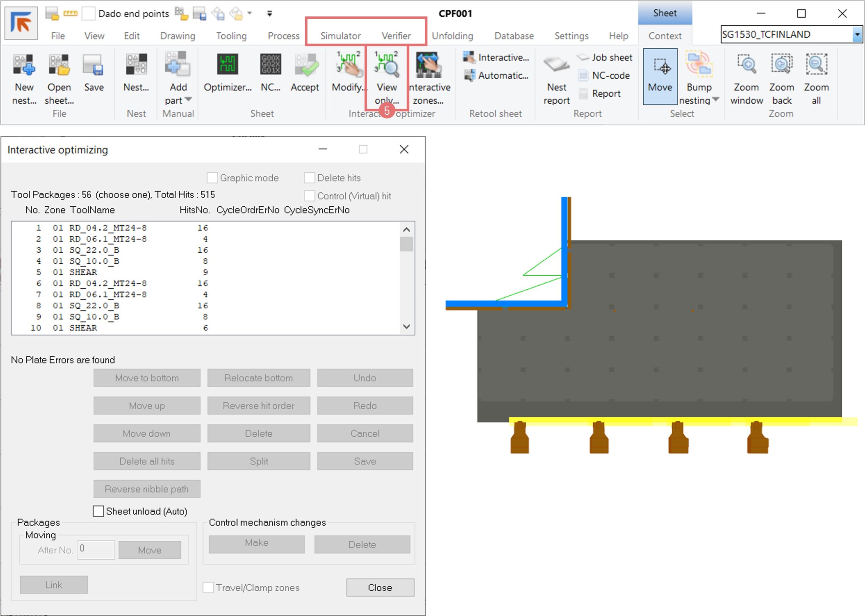Screen dimensions: 865x616
Task: Check the Travel/Clamp zones box
Action: (x=208, y=587)
